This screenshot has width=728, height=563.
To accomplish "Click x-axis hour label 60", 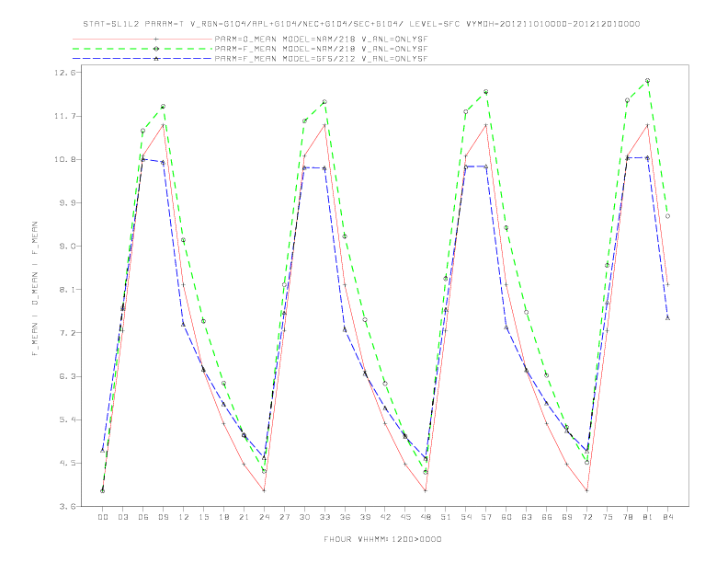I will pos(506,517).
